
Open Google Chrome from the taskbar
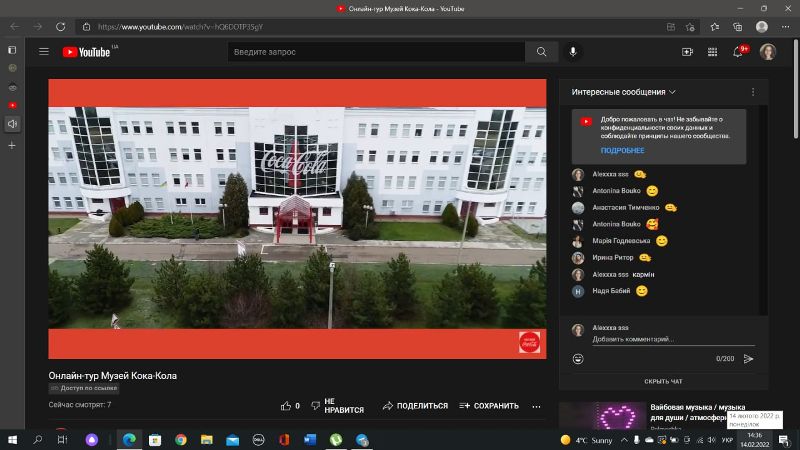click(181, 439)
